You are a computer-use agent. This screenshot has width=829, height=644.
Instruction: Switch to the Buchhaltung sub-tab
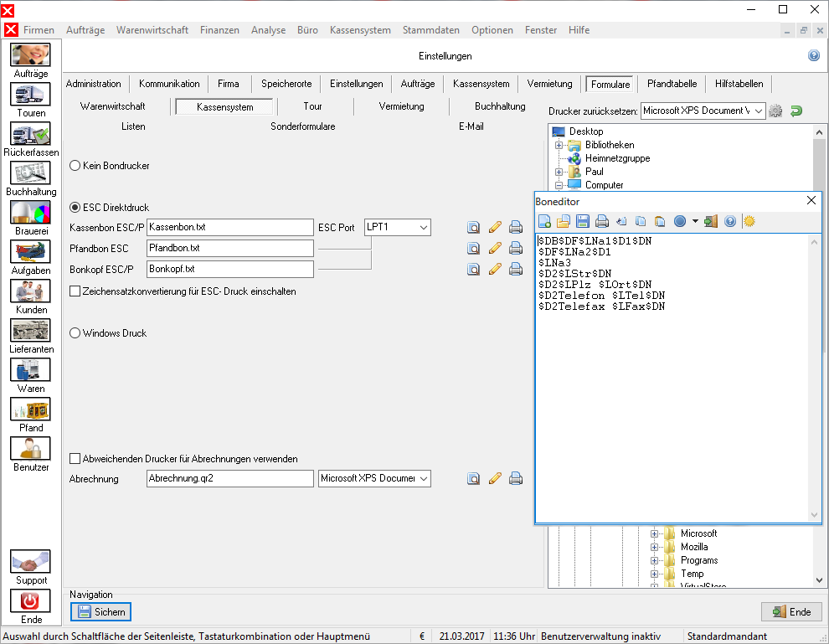coord(500,106)
